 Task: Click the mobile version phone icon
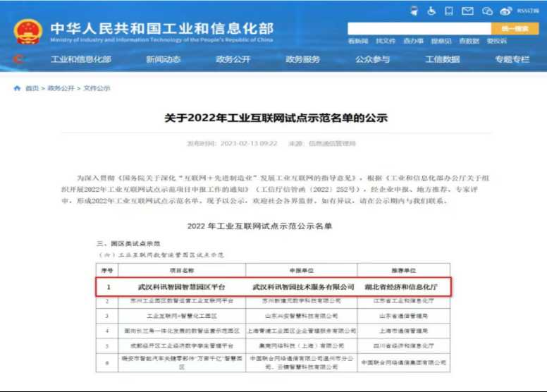point(449,11)
